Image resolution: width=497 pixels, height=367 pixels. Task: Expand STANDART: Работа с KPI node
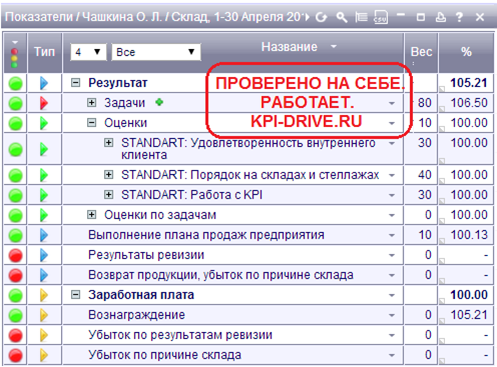click(x=108, y=194)
